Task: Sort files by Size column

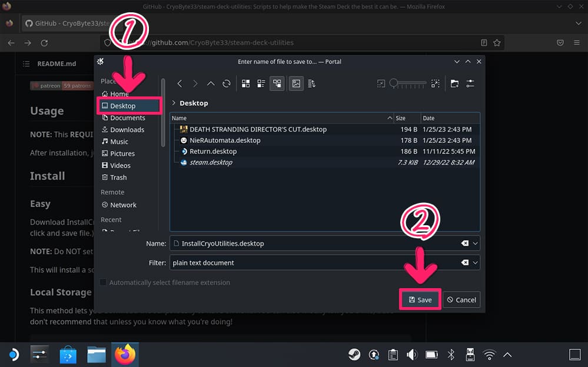Action: pyautogui.click(x=407, y=118)
